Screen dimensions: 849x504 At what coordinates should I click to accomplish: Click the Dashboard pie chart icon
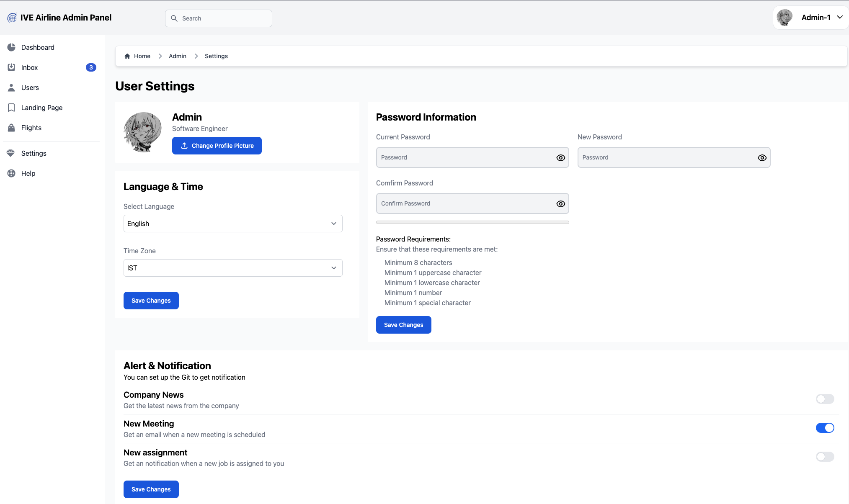pyautogui.click(x=11, y=47)
